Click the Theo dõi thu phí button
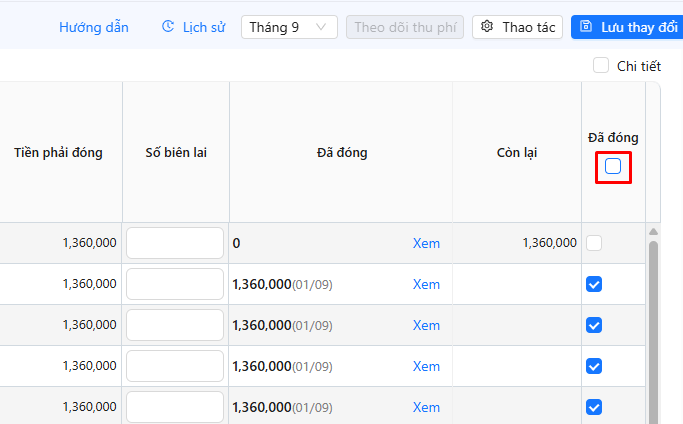This screenshot has width=683, height=424. [x=405, y=27]
